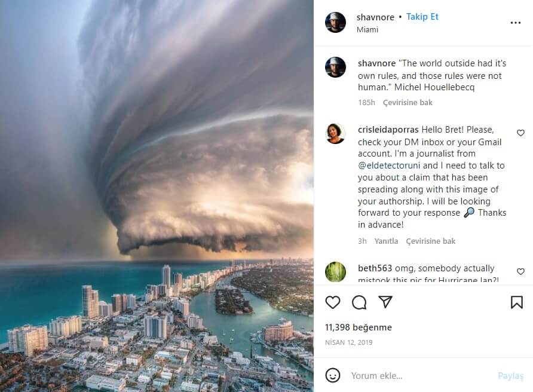533x392 pixels.
Task: Open the Miami location link
Action: [367, 29]
